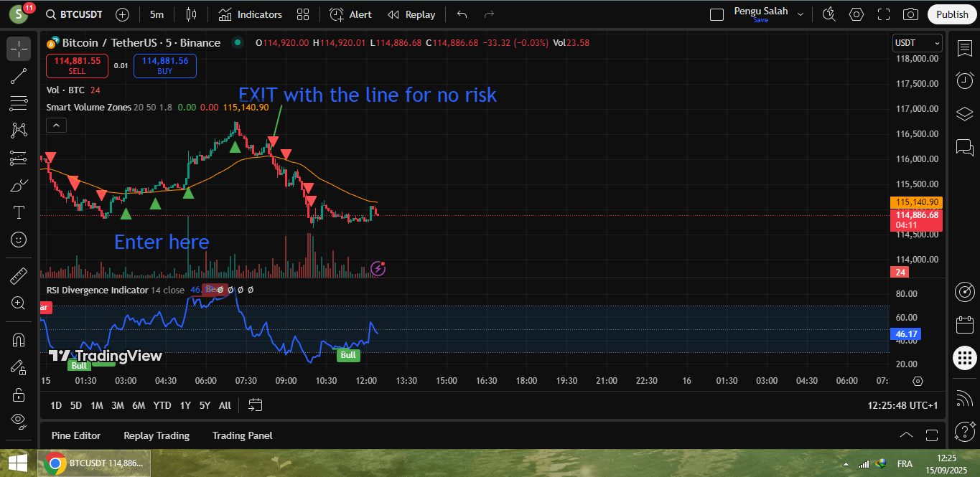The image size is (980, 477).
Task: Set the date range to All
Action: tap(225, 405)
